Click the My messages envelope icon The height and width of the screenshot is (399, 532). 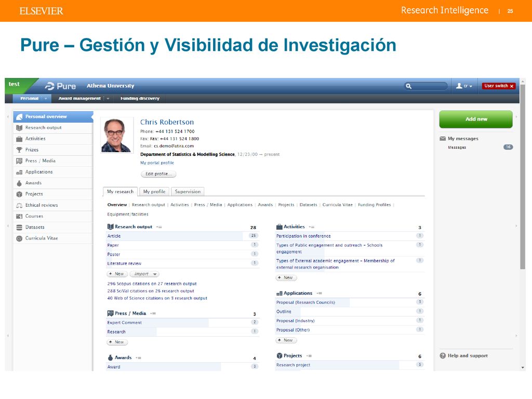[x=443, y=138]
